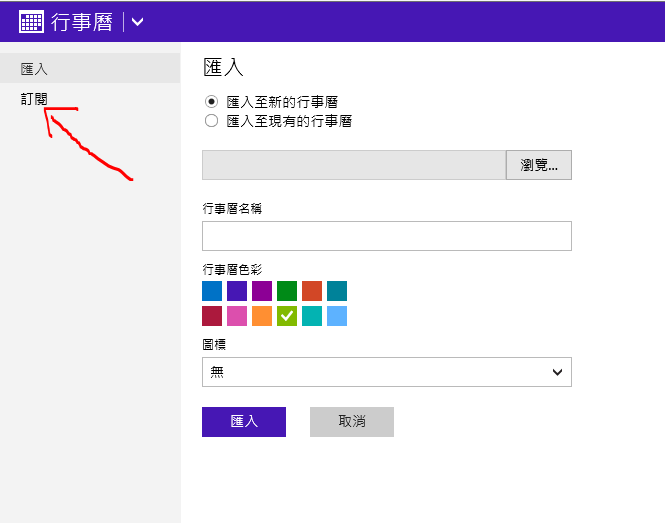Image resolution: width=665 pixels, height=523 pixels.
Task: Click the file path field
Action: pyautogui.click(x=354, y=165)
